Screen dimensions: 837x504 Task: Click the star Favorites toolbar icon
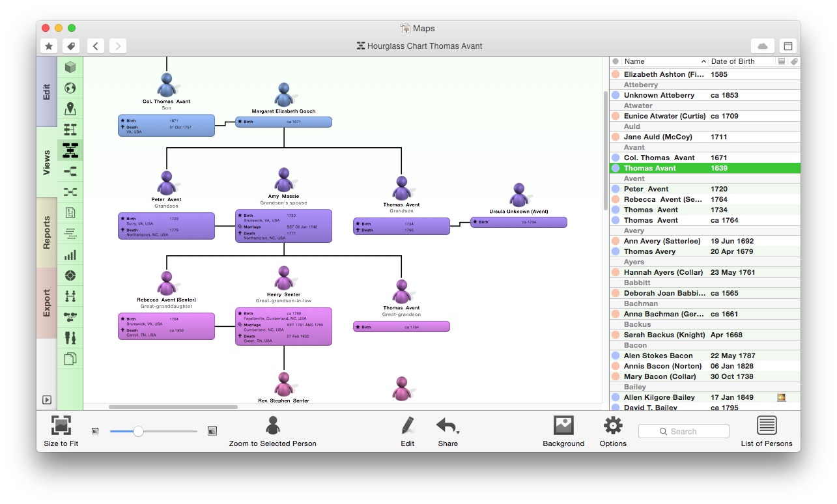pyautogui.click(x=49, y=46)
